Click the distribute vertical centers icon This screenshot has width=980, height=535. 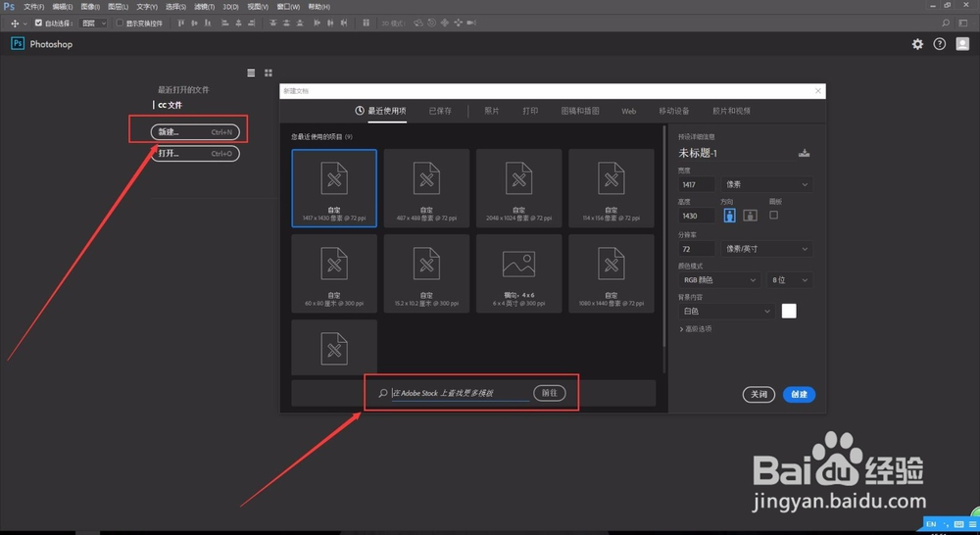pyautogui.click(x=286, y=24)
